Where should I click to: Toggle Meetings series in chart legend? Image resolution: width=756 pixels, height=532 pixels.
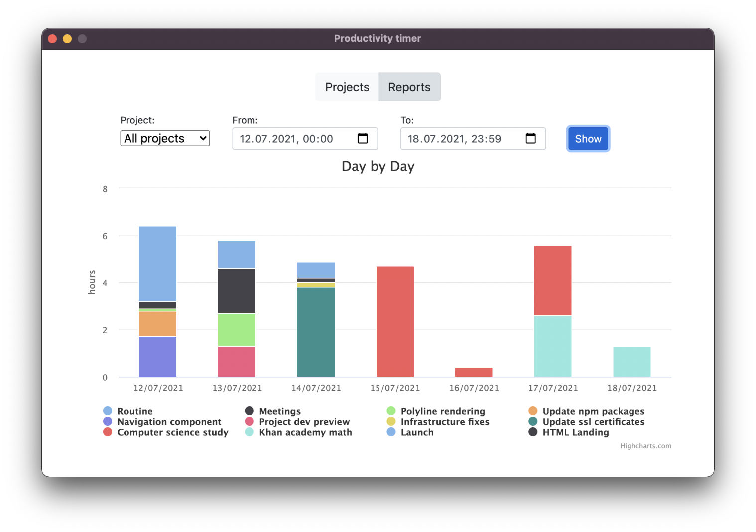point(279,411)
